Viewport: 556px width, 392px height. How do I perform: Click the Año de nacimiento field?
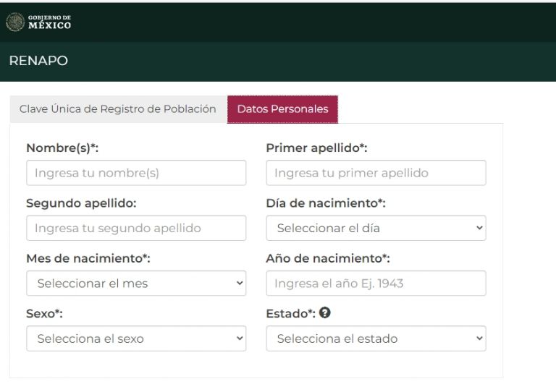tap(376, 283)
